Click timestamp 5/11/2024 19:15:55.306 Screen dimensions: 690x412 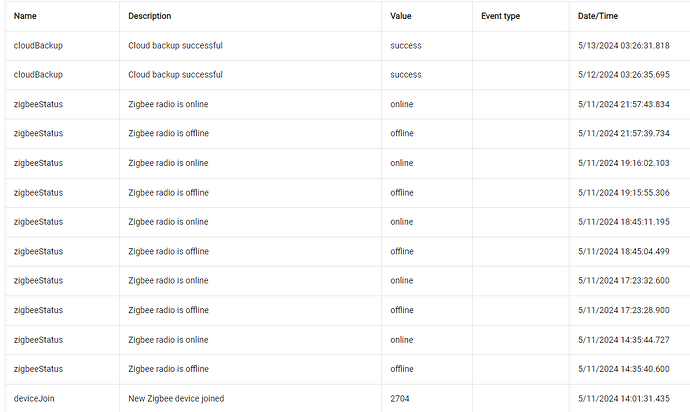pyautogui.click(x=624, y=193)
